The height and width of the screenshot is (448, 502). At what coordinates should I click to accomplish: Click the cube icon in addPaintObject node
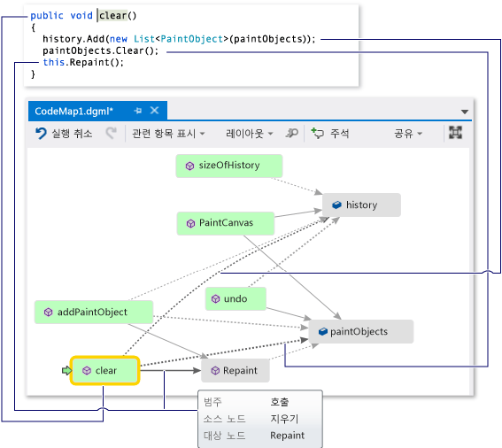click(x=49, y=312)
